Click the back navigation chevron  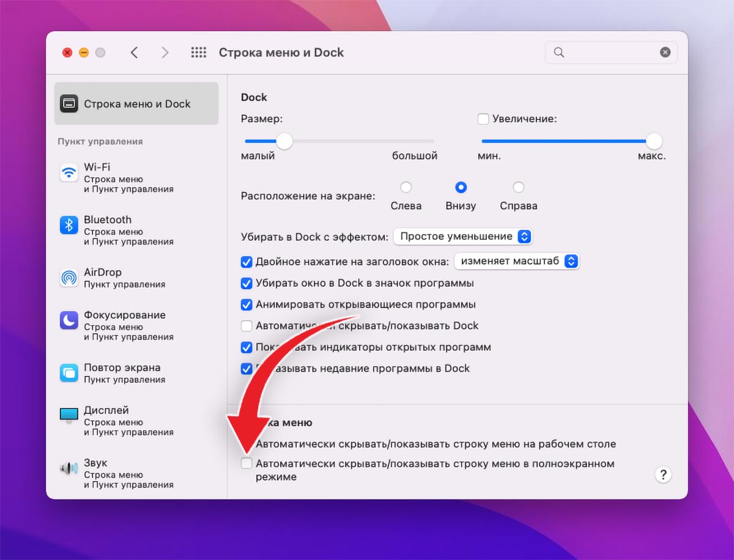click(x=134, y=53)
